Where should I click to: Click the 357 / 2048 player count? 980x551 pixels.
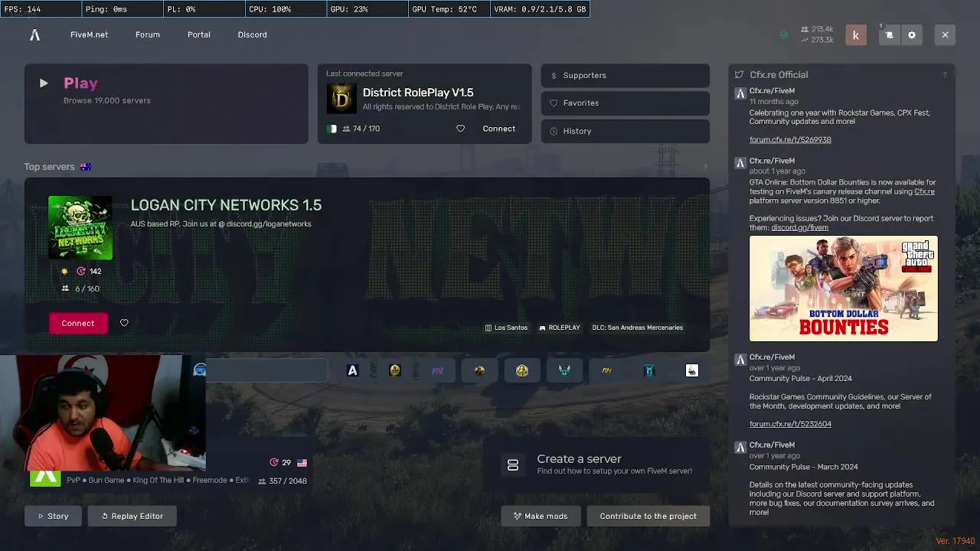(x=283, y=481)
